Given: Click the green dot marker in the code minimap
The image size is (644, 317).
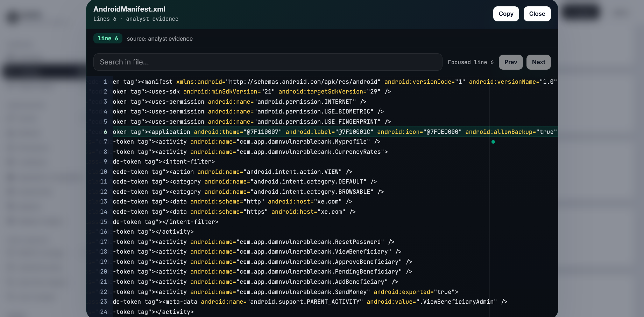Looking at the screenshot, I should (493, 142).
